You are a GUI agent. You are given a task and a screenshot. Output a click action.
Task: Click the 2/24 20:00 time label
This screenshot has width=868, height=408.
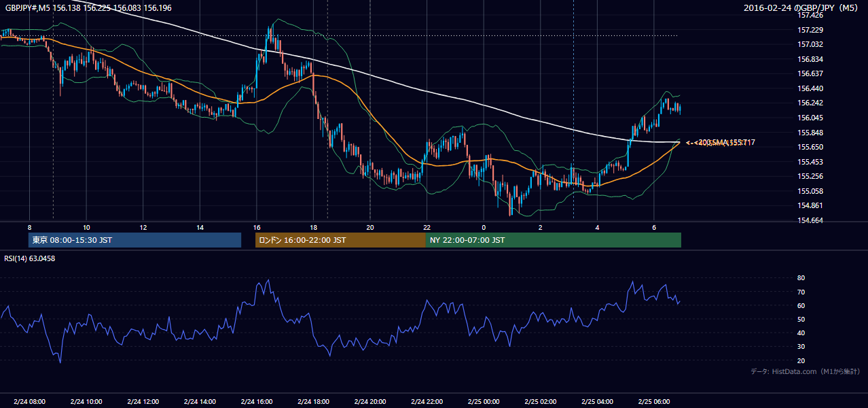[x=370, y=402]
